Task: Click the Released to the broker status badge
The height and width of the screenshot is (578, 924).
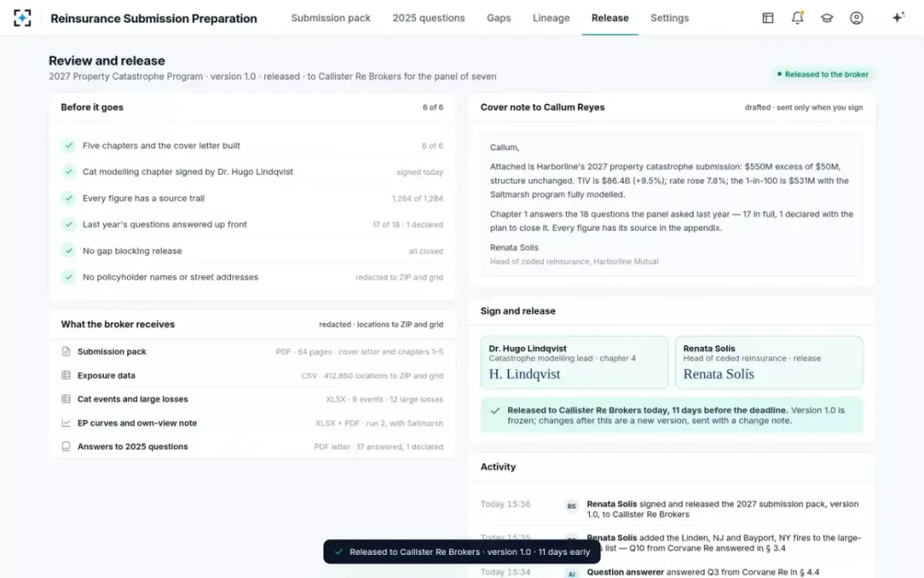Action: click(x=823, y=75)
